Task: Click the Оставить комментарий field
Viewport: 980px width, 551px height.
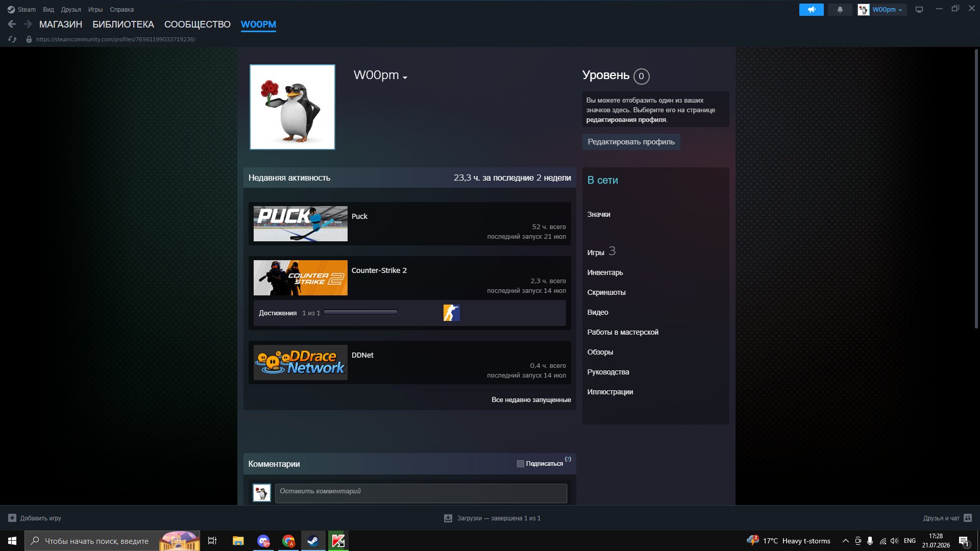Action: [x=421, y=493]
